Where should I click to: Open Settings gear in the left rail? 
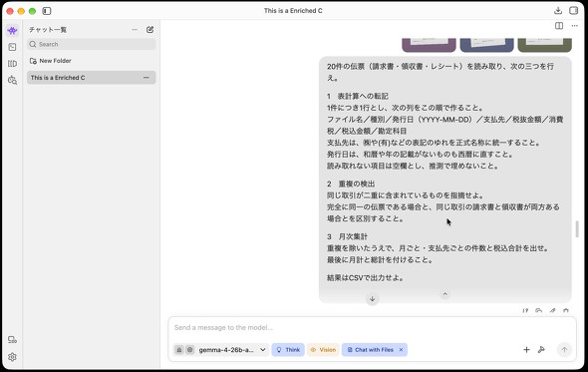click(12, 357)
